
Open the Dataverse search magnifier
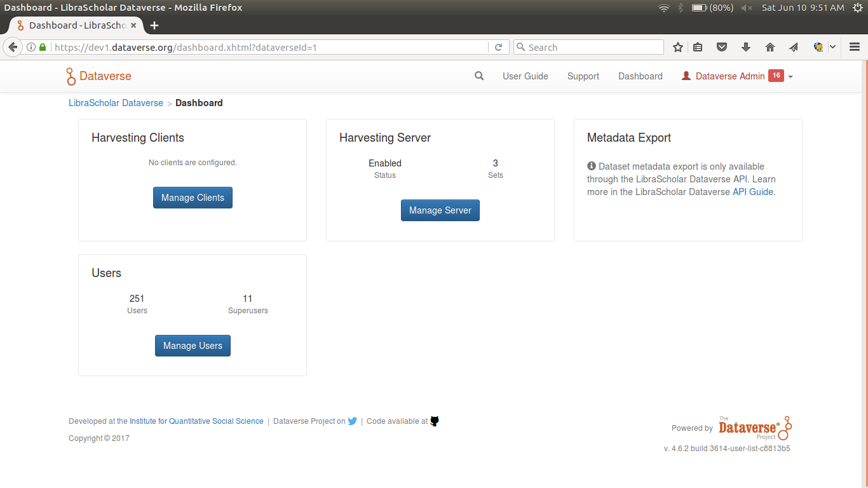click(x=479, y=76)
